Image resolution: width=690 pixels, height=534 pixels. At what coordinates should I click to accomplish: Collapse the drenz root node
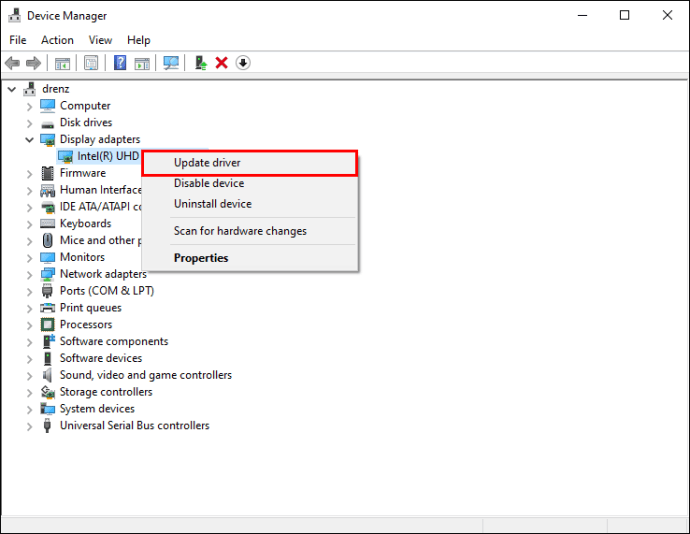(12, 89)
